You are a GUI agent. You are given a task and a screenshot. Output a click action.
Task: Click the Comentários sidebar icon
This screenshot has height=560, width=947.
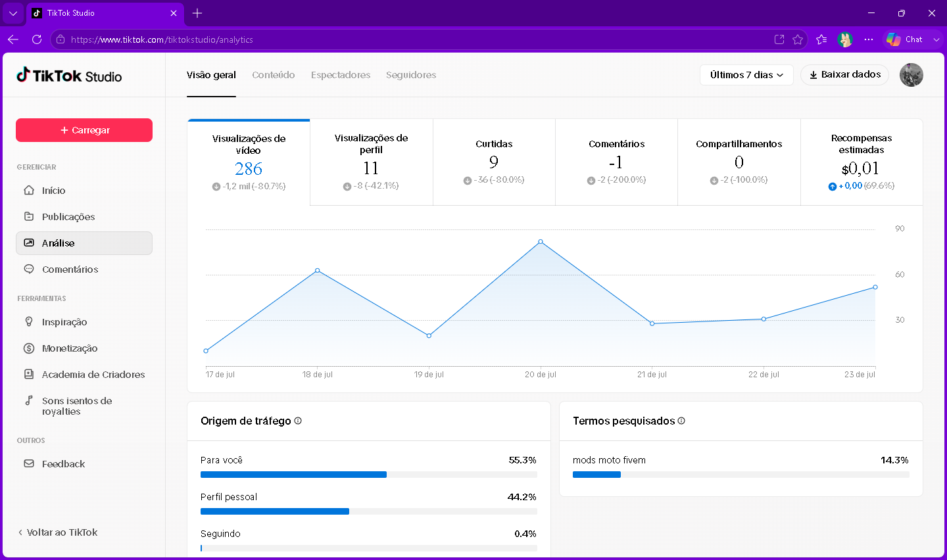[x=29, y=269]
